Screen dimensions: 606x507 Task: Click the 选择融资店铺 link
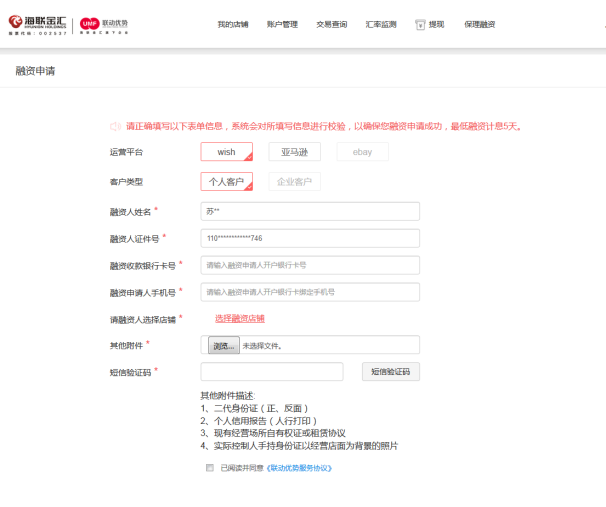(239, 318)
